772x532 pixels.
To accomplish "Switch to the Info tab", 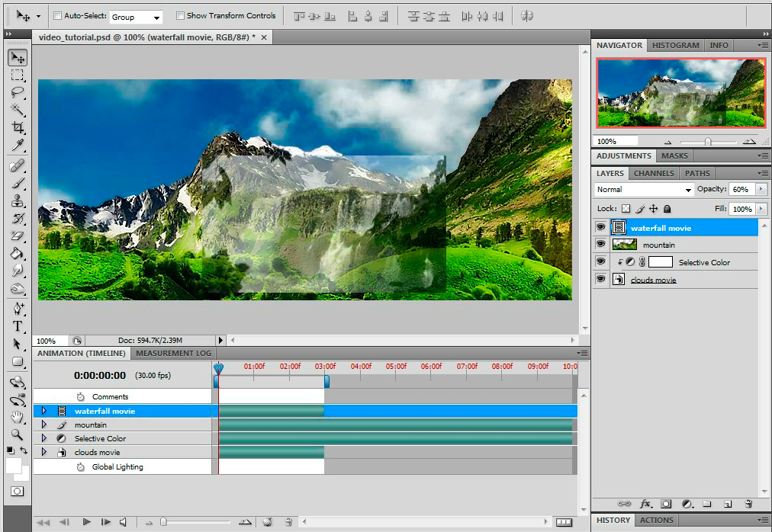I will [719, 45].
